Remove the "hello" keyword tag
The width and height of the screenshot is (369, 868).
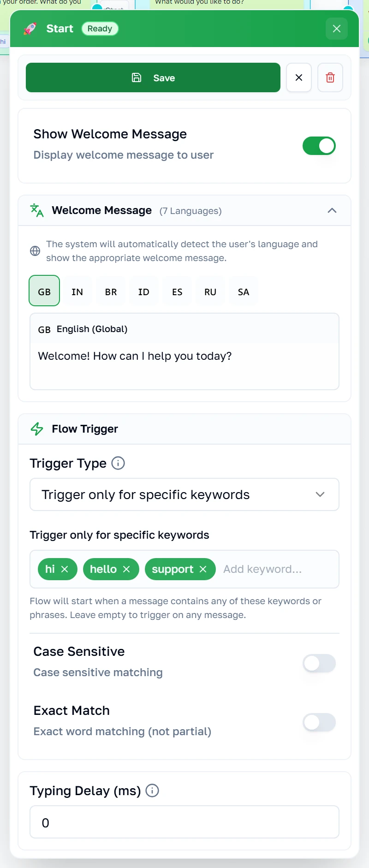(x=126, y=569)
